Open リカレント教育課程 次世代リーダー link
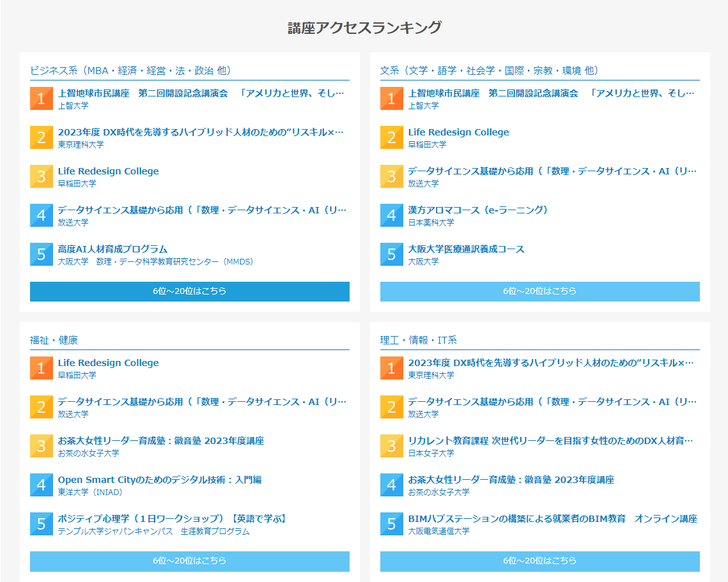This screenshot has width=728, height=582. (550, 441)
